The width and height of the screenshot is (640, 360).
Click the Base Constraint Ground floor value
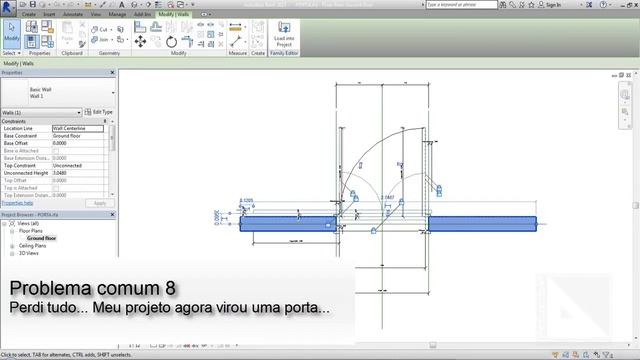click(78, 136)
